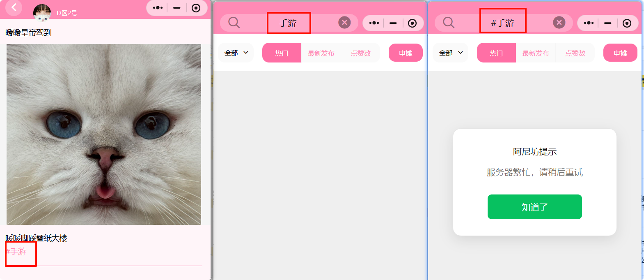Image resolution: width=644 pixels, height=280 pixels.
Task: Open the #手游 hashtag link under the post
Action: coord(16,252)
